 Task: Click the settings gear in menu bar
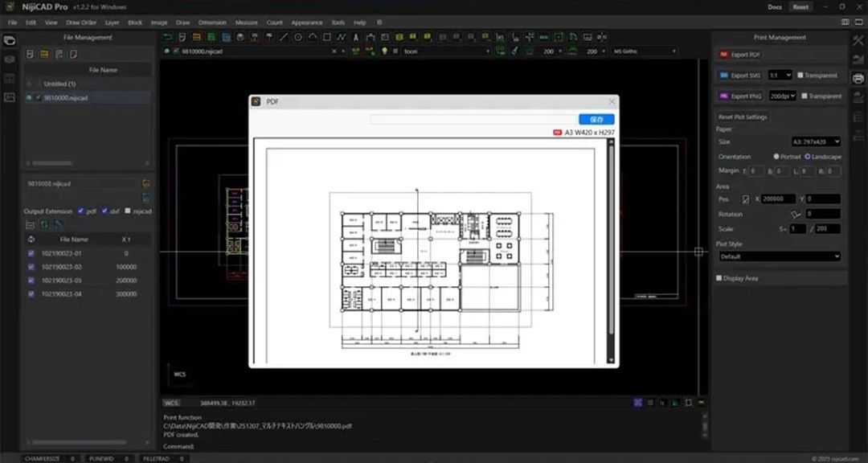point(379,23)
